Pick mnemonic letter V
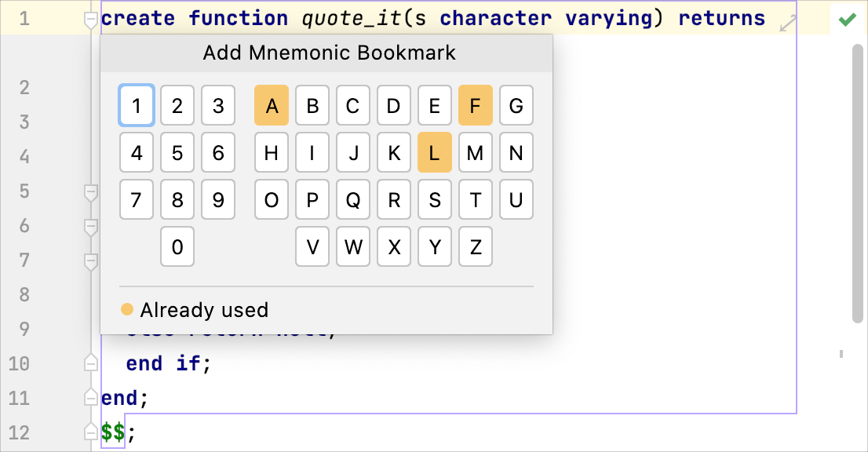Screen dimensions: 868x452 tap(312, 247)
